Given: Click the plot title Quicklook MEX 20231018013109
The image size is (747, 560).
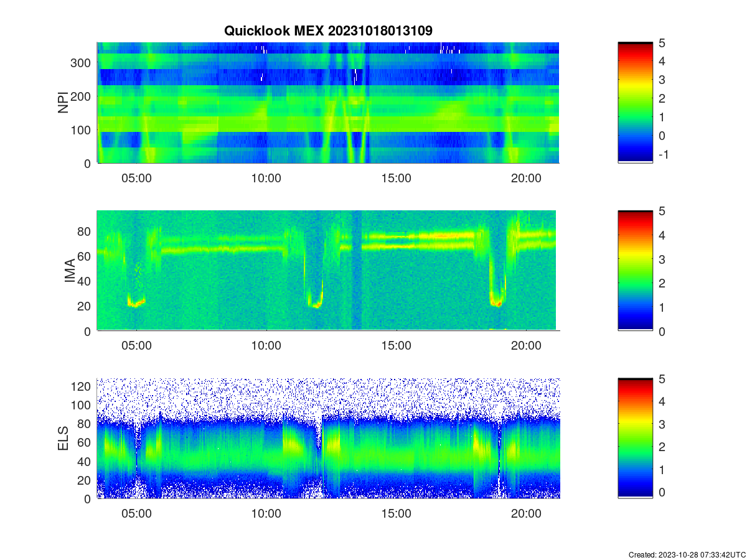Looking at the screenshot, I should click(x=328, y=30).
